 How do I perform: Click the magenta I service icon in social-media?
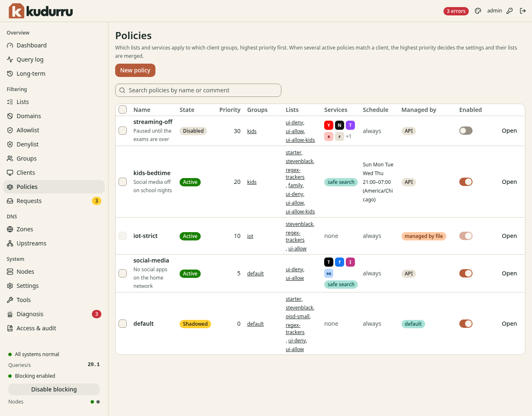coord(350,262)
